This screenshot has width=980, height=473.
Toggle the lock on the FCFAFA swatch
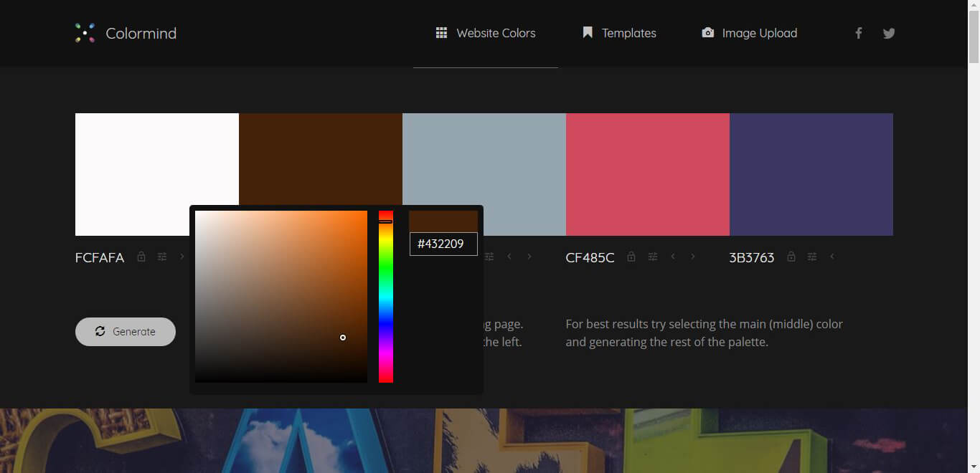tap(141, 256)
